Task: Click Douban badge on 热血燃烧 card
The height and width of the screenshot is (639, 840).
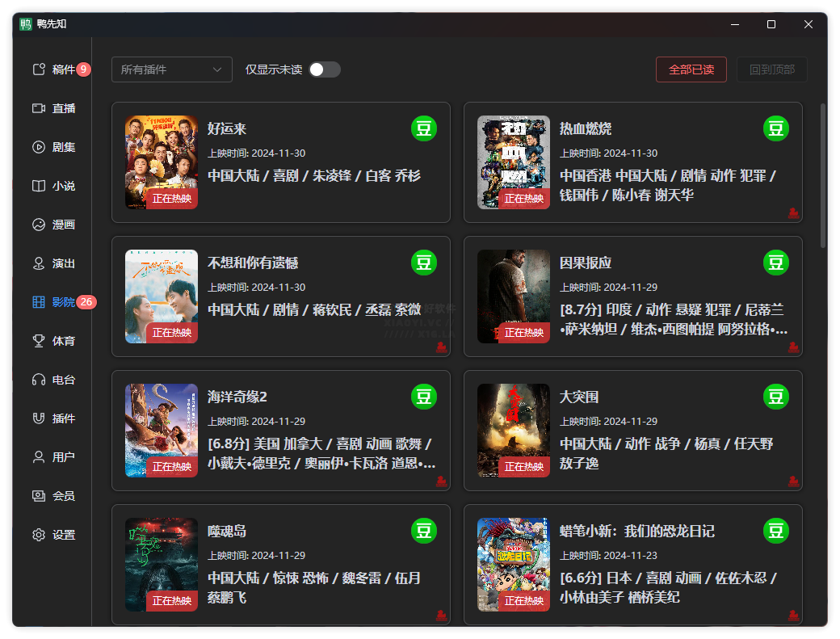Action: click(x=775, y=128)
